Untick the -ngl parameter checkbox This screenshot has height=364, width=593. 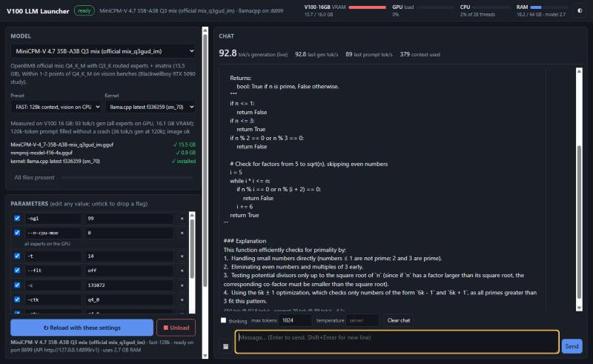17,218
